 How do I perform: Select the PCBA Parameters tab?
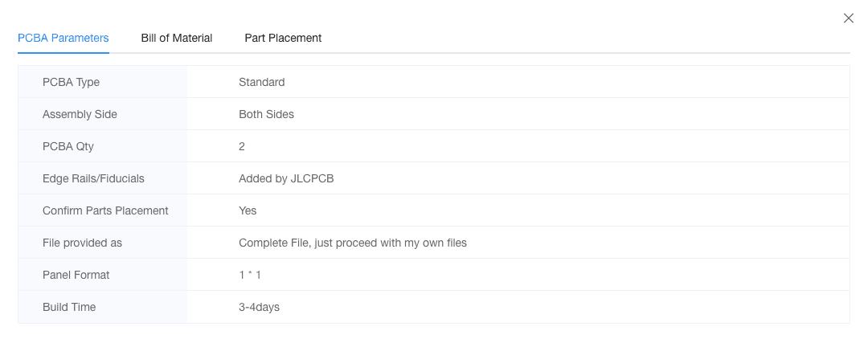click(x=63, y=38)
